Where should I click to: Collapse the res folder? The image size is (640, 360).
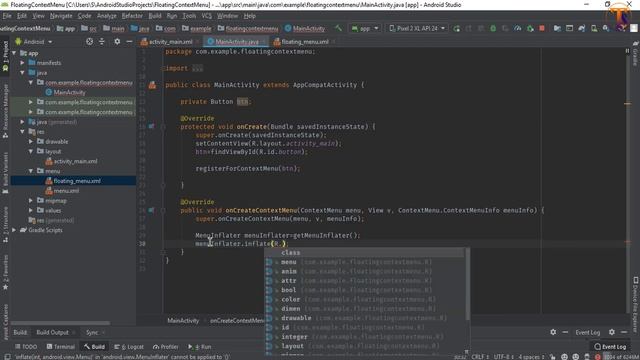(22, 132)
